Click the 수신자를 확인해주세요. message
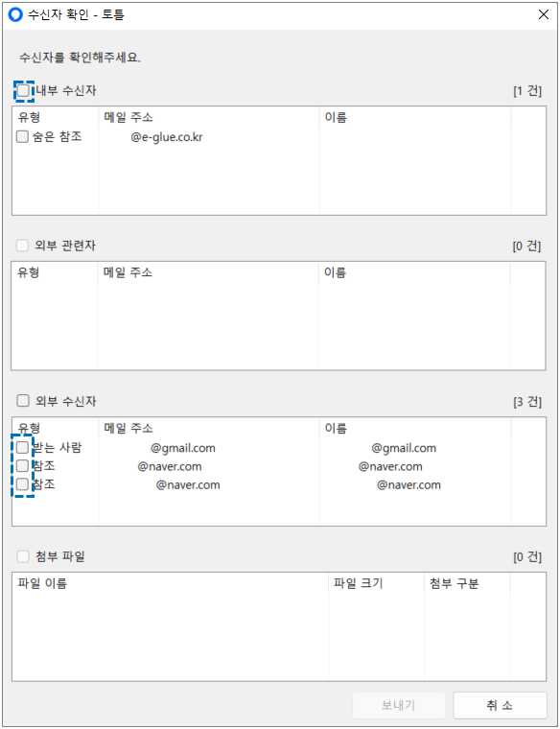This screenshot has height=729, width=560. click(80, 58)
